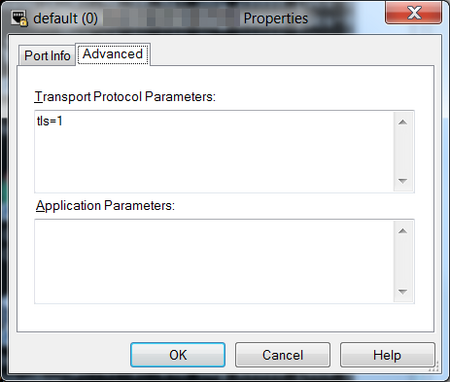Screen dimensions: 450x382
Task: Focus the Application Parameters text box
Action: point(214,261)
